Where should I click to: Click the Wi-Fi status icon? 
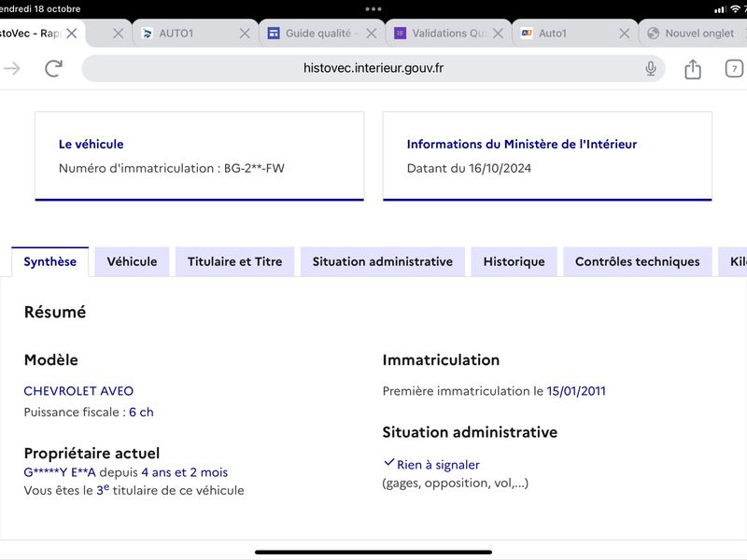(735, 9)
